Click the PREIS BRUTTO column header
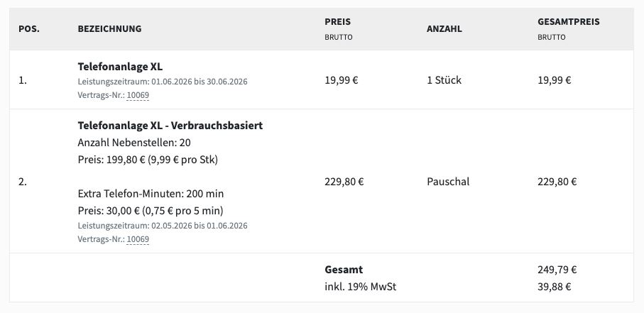The width and height of the screenshot is (644, 313). coord(339,29)
